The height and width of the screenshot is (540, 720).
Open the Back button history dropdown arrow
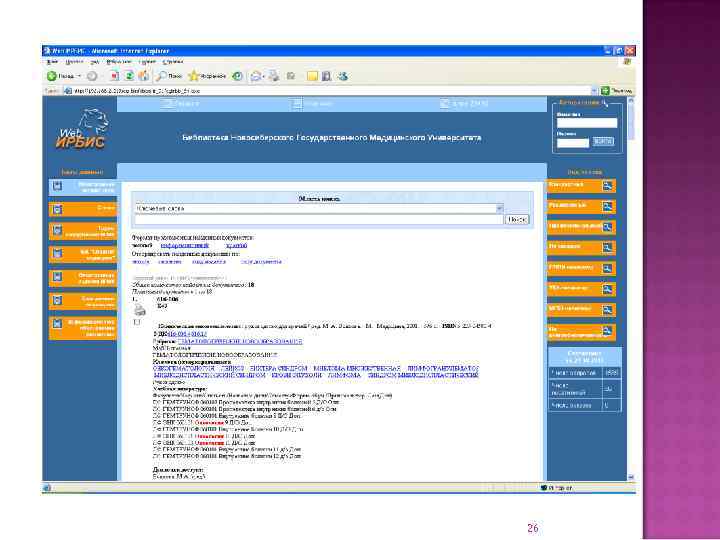[79, 76]
